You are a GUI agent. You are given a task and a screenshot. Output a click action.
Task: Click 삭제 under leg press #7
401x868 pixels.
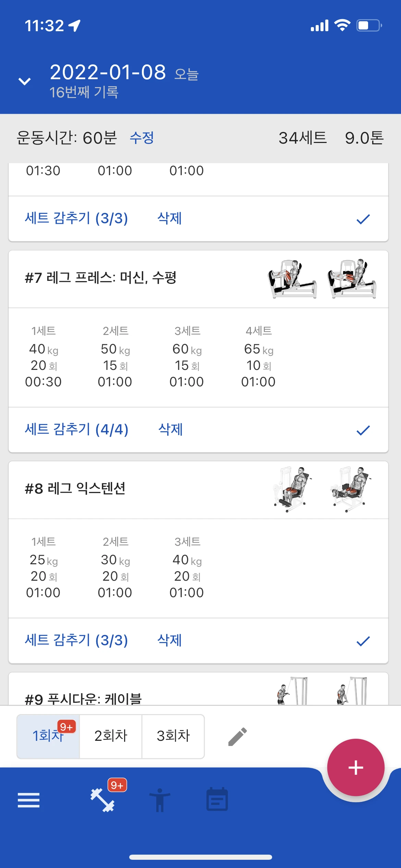pyautogui.click(x=170, y=430)
